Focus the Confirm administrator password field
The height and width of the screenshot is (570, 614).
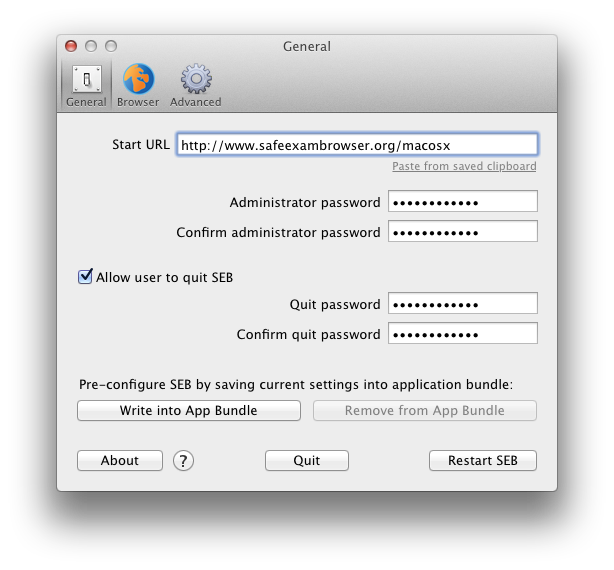(463, 232)
